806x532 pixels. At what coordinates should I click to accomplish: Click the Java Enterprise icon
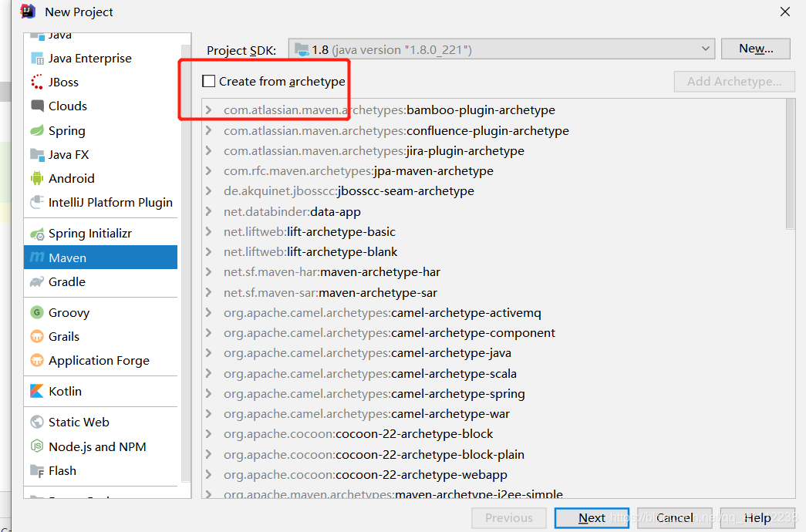click(37, 59)
